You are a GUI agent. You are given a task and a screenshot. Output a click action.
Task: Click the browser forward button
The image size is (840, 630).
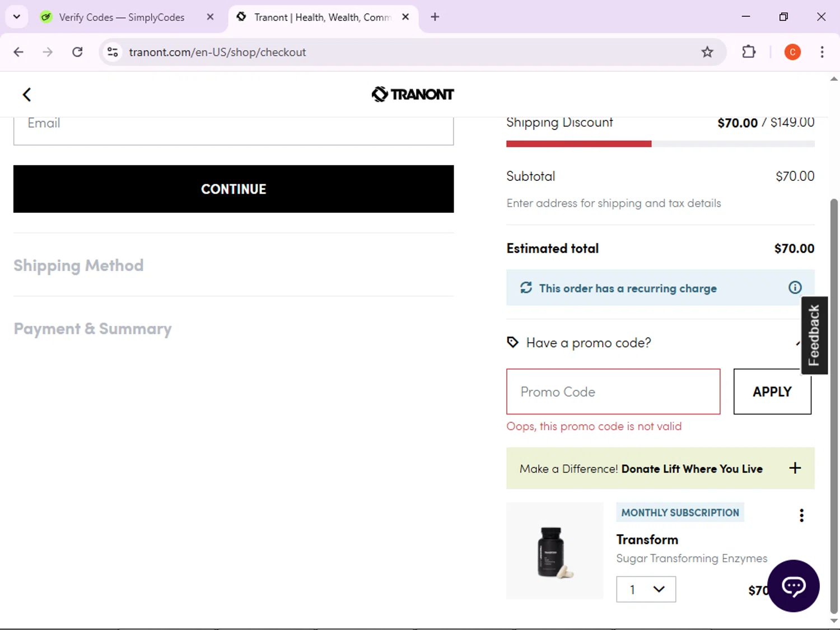tap(48, 52)
